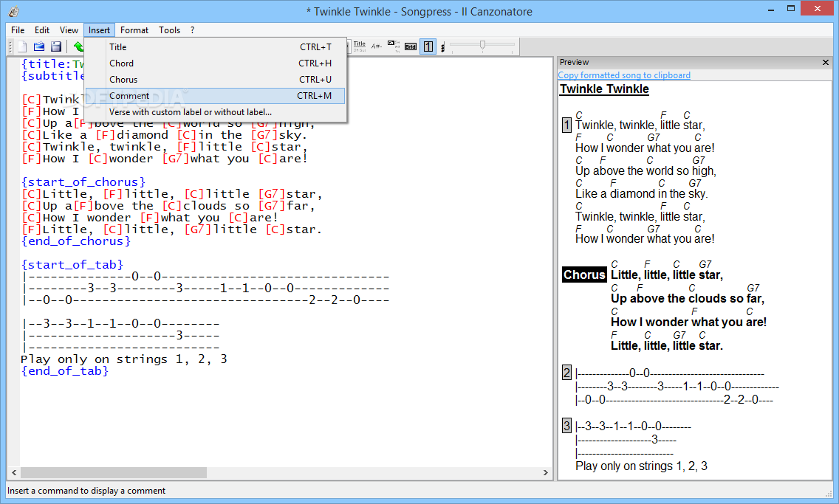Image resolution: width=839 pixels, height=504 pixels.
Task: Click the Open file toolbar icon
Action: point(39,47)
